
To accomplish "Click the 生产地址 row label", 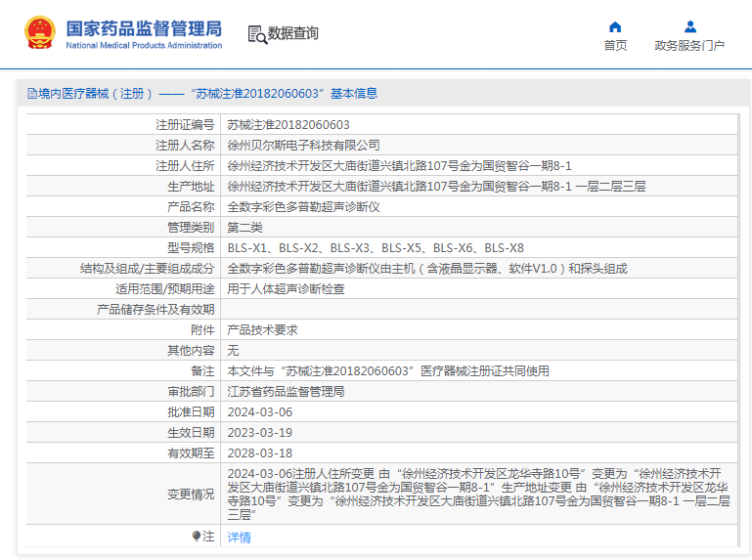I will [191, 187].
